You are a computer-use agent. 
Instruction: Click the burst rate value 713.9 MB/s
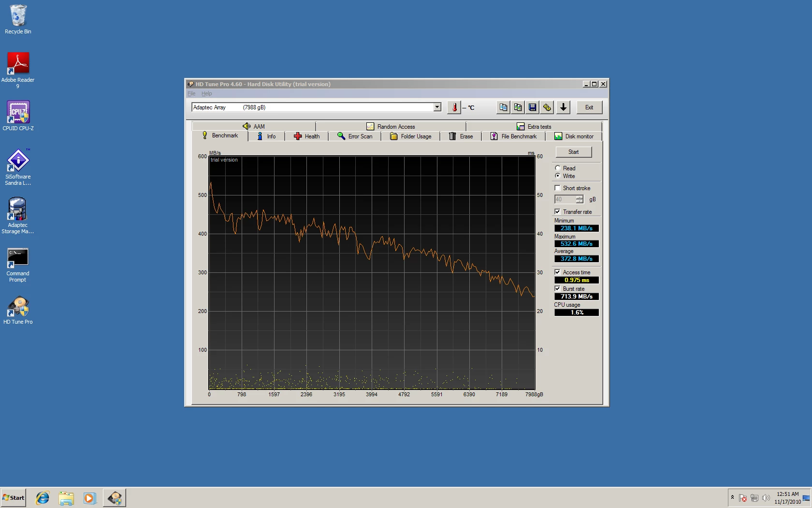pos(577,297)
